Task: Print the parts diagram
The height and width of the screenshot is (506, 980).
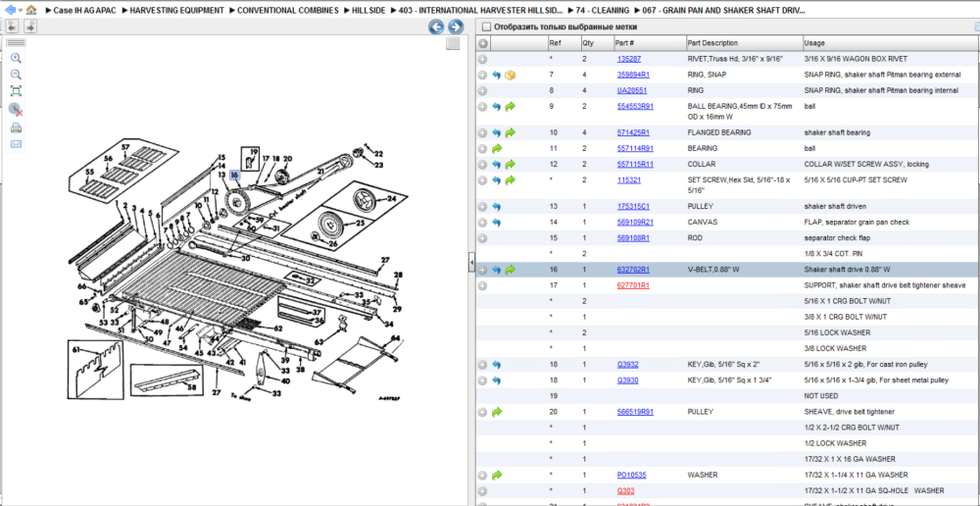Action: [17, 128]
